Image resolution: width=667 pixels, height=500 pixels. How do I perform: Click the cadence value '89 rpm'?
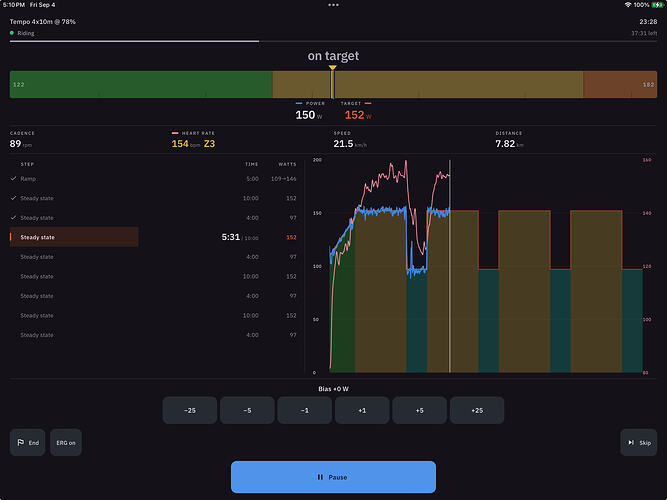click(x=21, y=144)
